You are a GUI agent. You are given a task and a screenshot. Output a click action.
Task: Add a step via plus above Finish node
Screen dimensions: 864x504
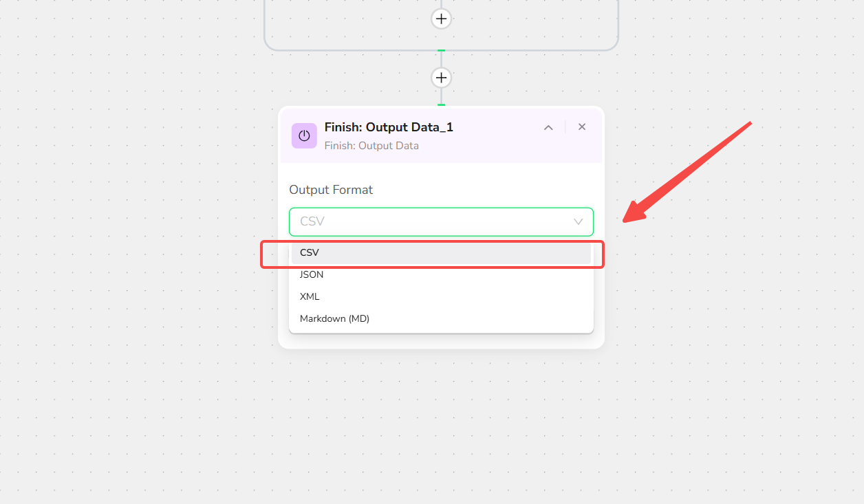coord(441,78)
